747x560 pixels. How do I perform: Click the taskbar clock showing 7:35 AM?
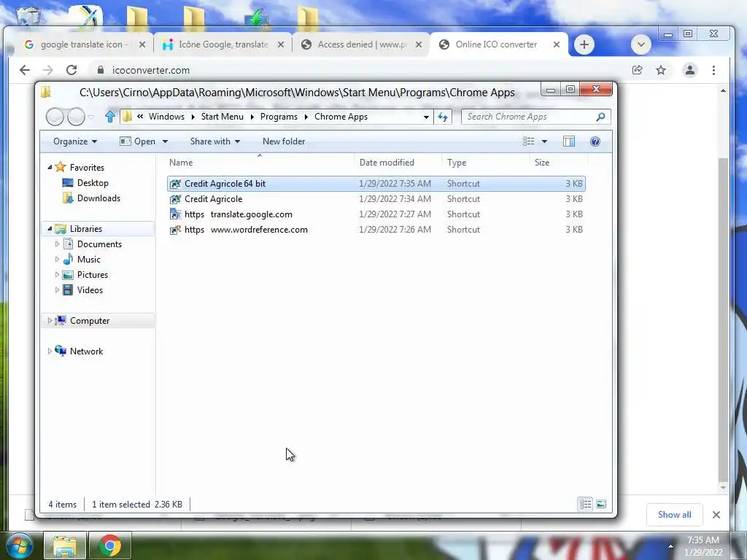click(x=703, y=545)
